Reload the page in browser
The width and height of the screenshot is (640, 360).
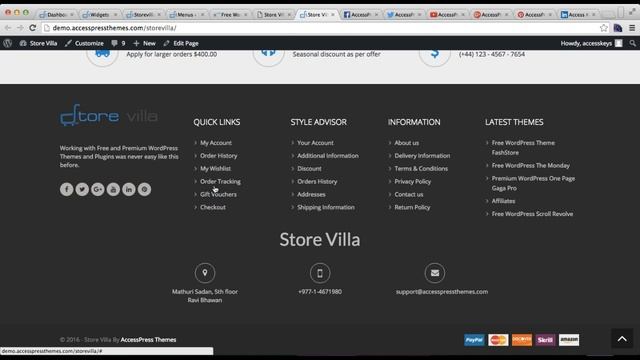tap(33, 28)
